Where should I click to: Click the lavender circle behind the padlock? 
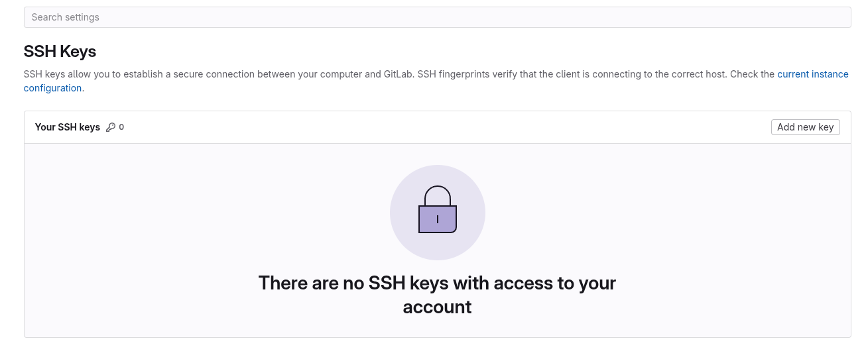coord(438,213)
